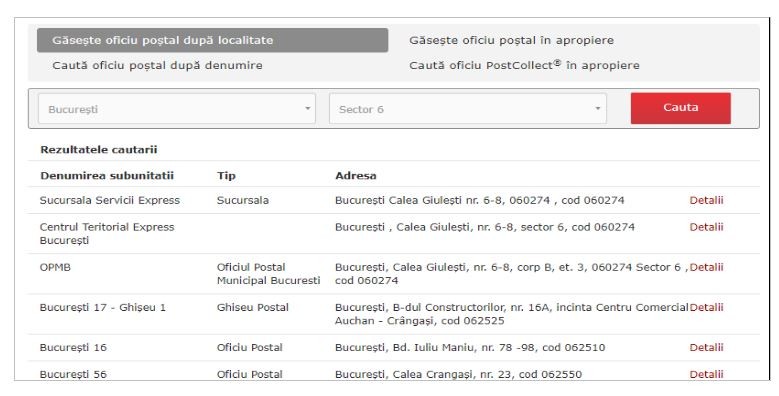Image resolution: width=779 pixels, height=396 pixels.
Task: Open Detalii for București 17 - Ghișeu 1
Action: (x=706, y=308)
